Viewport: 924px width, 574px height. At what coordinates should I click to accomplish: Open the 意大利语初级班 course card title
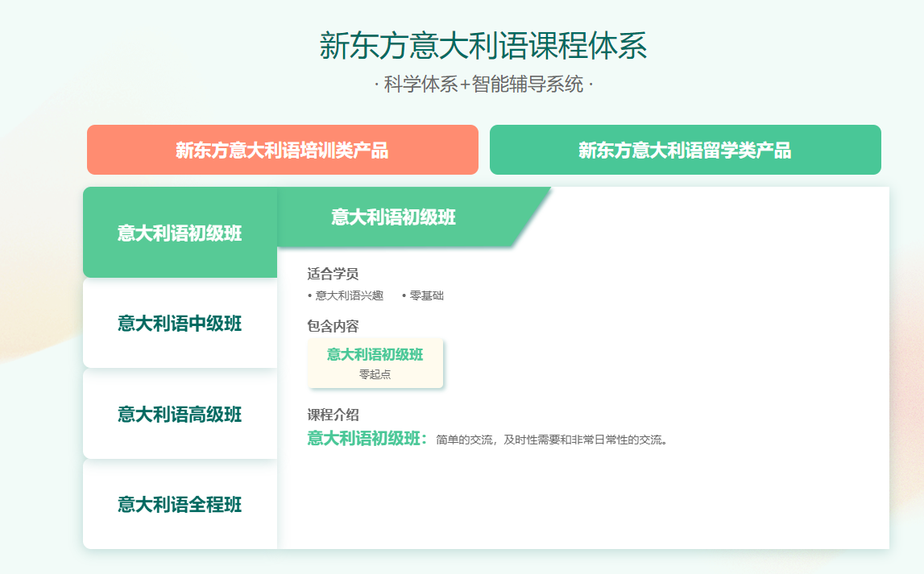coord(375,355)
